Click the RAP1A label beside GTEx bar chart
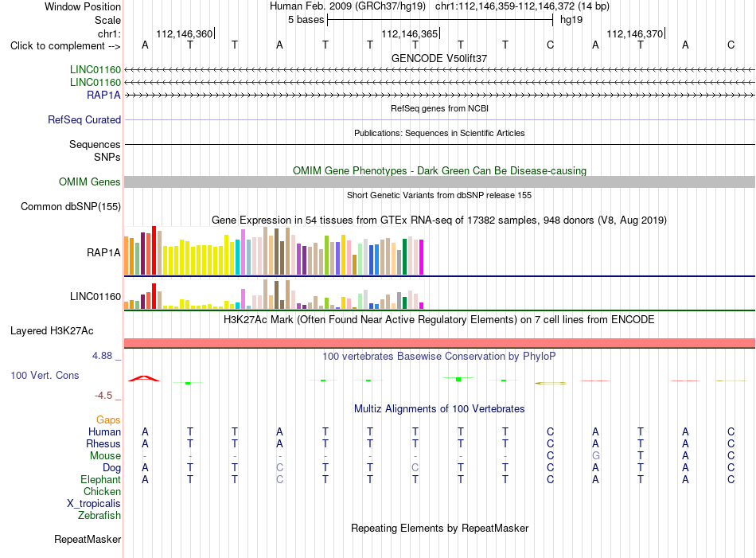 tap(103, 252)
